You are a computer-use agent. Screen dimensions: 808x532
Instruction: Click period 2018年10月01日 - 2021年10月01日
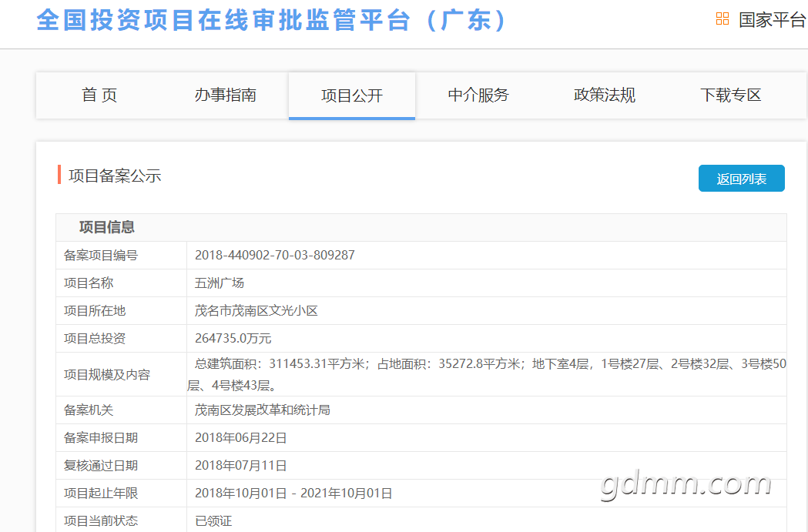[x=293, y=494]
